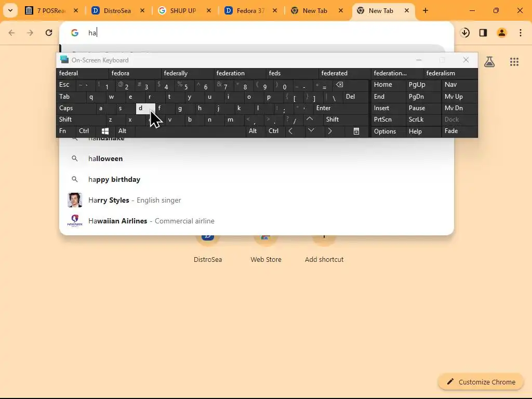Open the Search Labs flask icon
Screen dimensions: 532x399
[489, 61]
